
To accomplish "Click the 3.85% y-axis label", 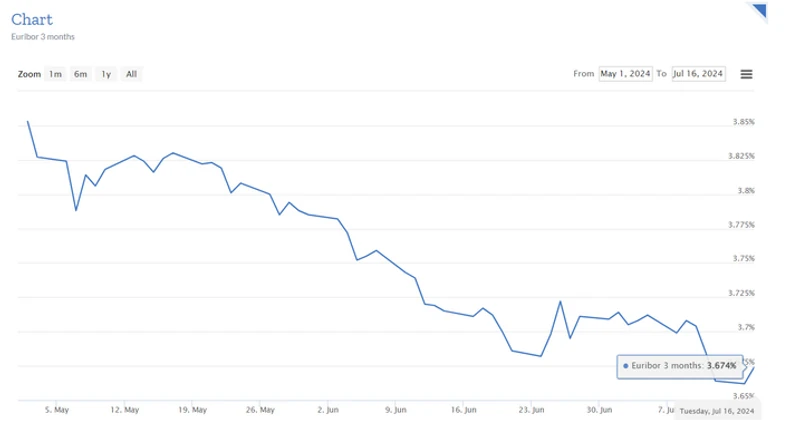I will pyautogui.click(x=743, y=122).
